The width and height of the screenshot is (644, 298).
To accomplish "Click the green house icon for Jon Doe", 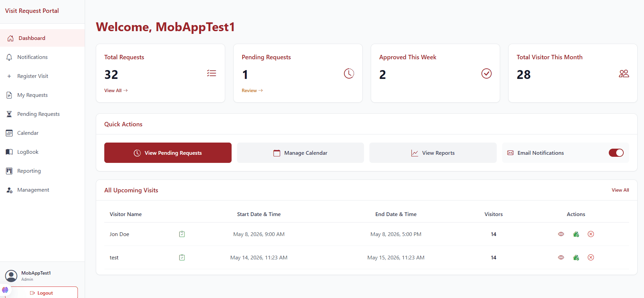I will [576, 234].
